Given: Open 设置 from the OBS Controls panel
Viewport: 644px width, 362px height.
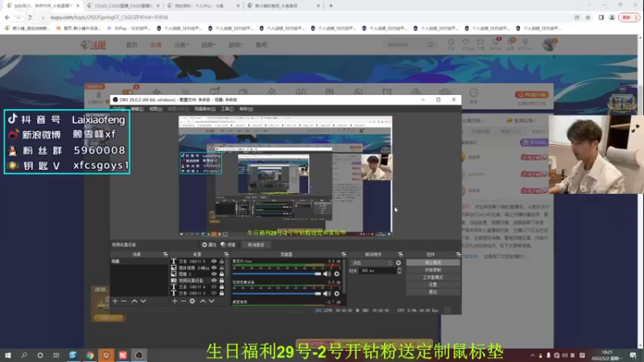Looking at the screenshot, I should [433, 285].
